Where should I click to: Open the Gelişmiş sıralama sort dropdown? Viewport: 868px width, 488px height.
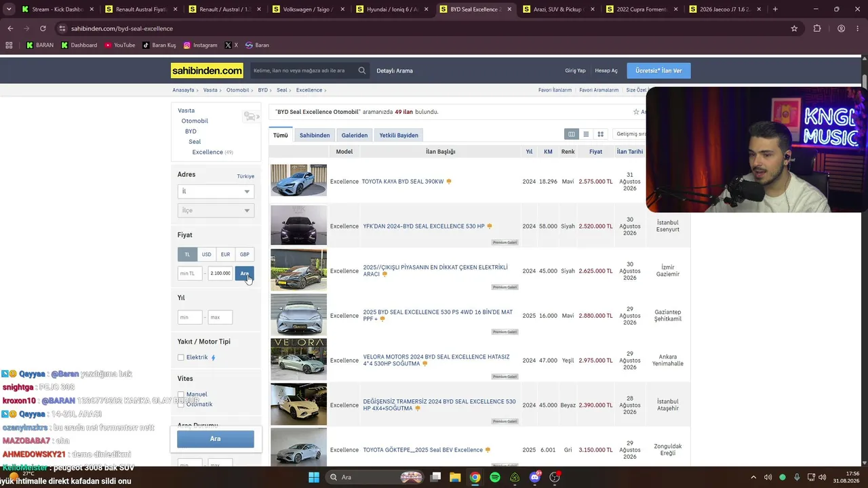pyautogui.click(x=631, y=134)
